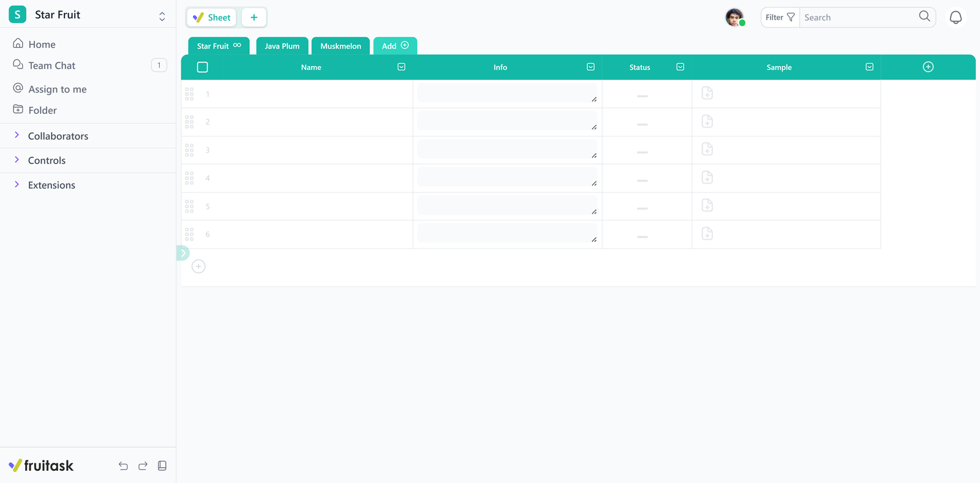Open the Star Fruit workspace switcher
This screenshot has height=483, width=980.
tap(162, 16)
